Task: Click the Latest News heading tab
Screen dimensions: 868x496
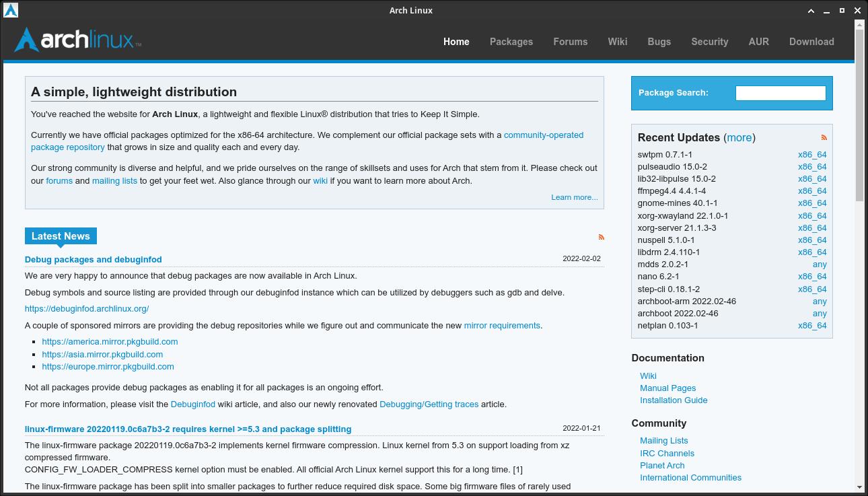Action: [x=61, y=236]
